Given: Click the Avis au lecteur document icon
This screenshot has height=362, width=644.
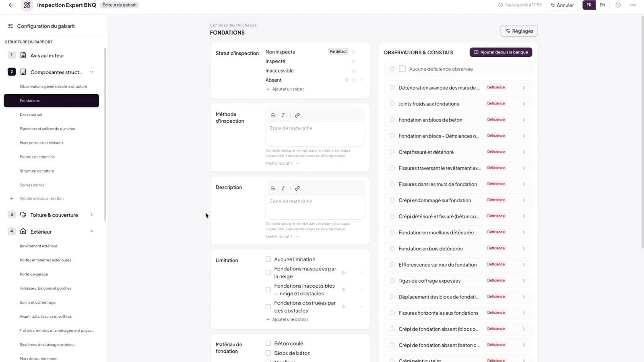Looking at the screenshot, I should coord(23,55).
